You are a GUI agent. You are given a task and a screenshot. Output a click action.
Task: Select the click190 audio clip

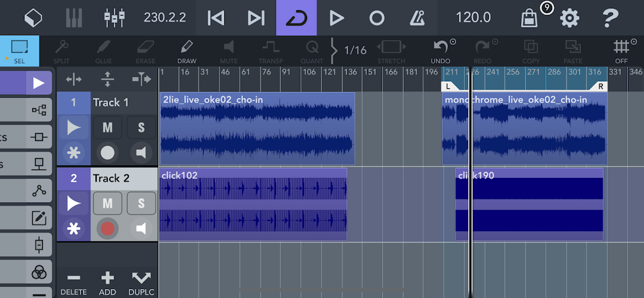pos(529,204)
